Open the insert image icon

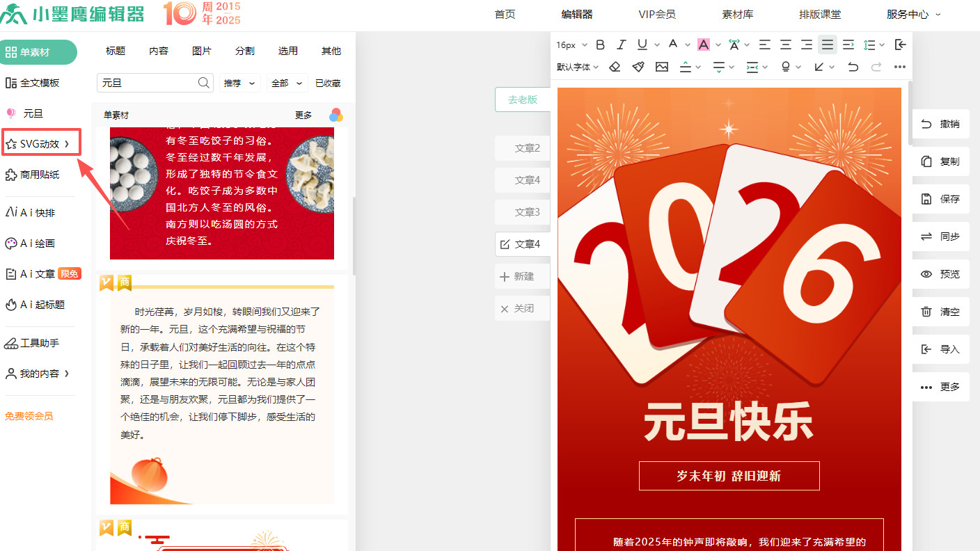pyautogui.click(x=662, y=67)
